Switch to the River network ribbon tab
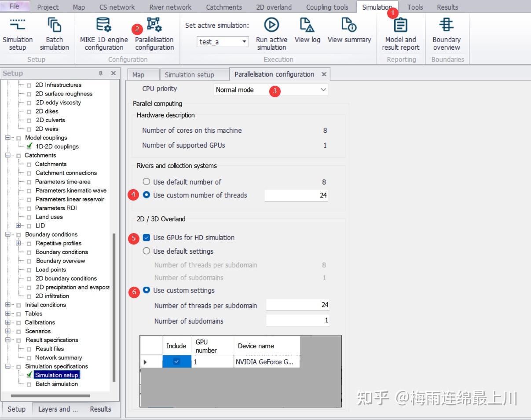 click(x=170, y=7)
